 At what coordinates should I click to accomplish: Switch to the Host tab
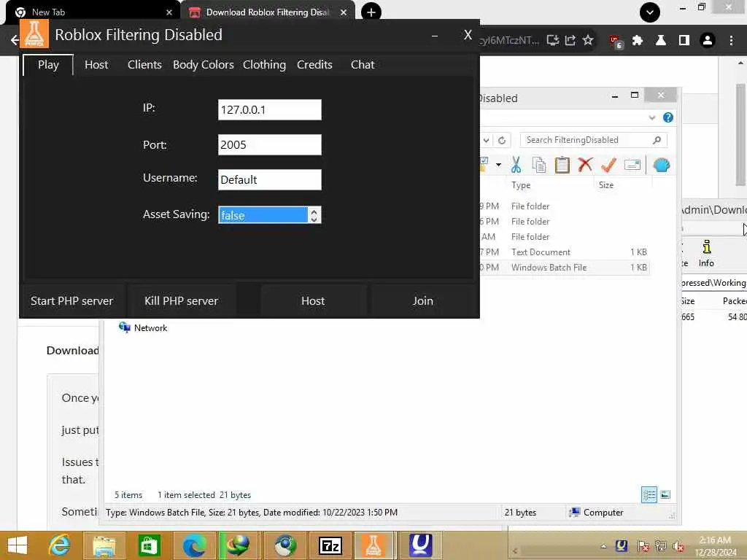tap(96, 65)
